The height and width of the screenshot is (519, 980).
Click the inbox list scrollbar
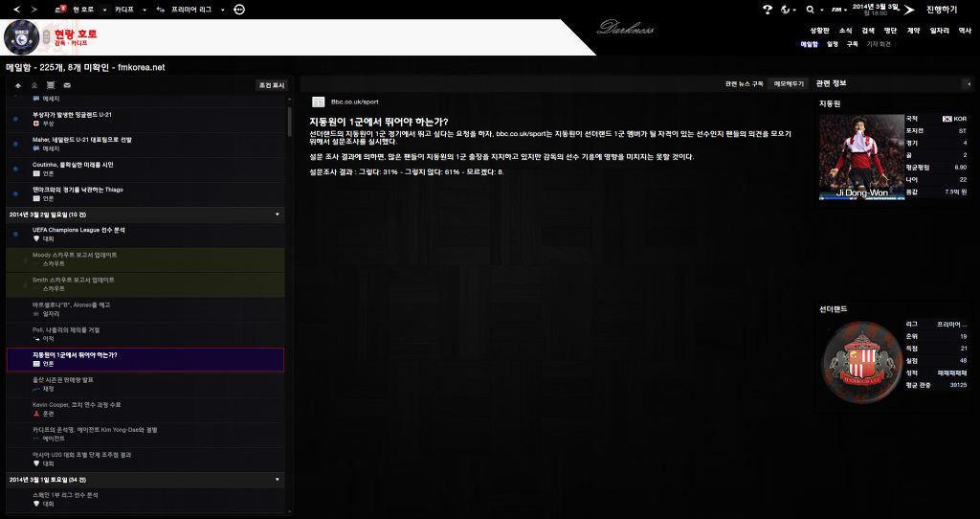coord(289,122)
